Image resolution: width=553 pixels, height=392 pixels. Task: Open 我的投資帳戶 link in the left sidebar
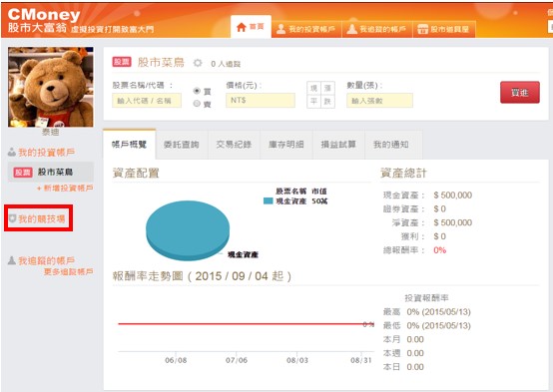46,153
